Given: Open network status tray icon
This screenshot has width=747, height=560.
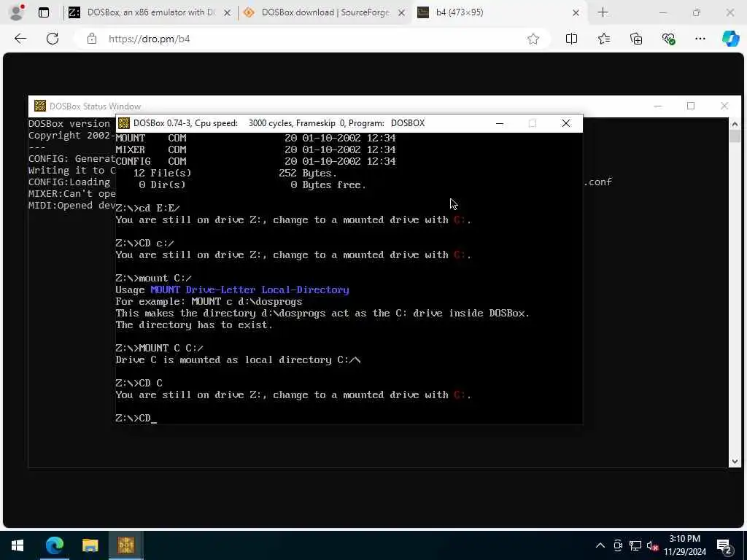Looking at the screenshot, I should [635, 545].
